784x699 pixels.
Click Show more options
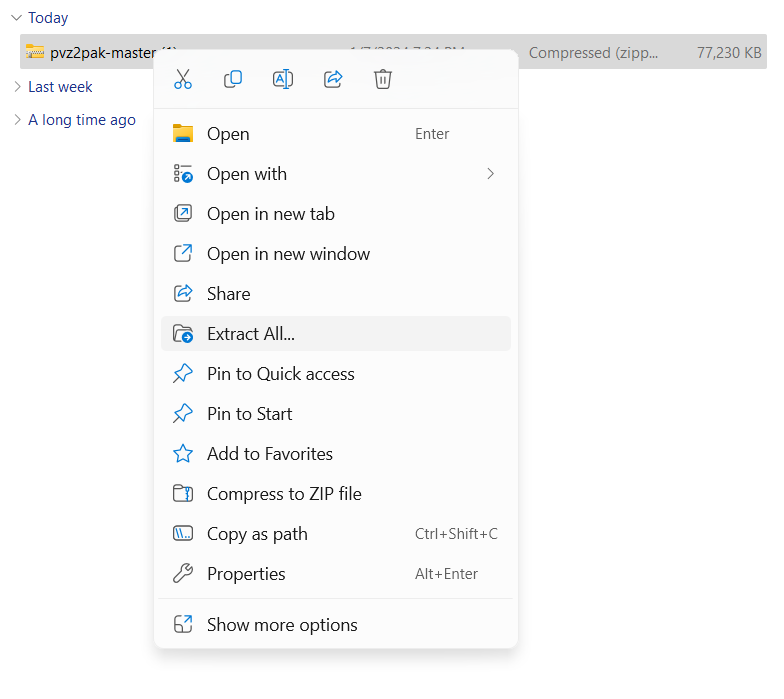[281, 625]
